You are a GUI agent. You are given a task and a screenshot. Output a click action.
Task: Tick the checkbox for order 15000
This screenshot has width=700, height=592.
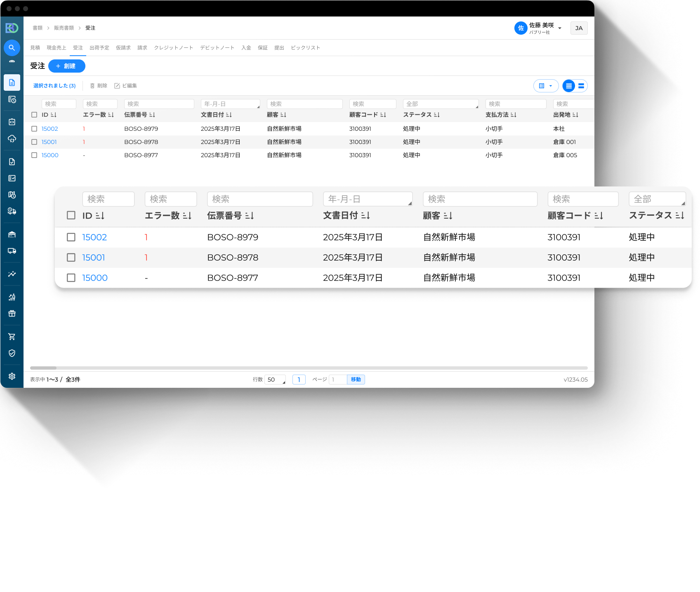(x=34, y=155)
